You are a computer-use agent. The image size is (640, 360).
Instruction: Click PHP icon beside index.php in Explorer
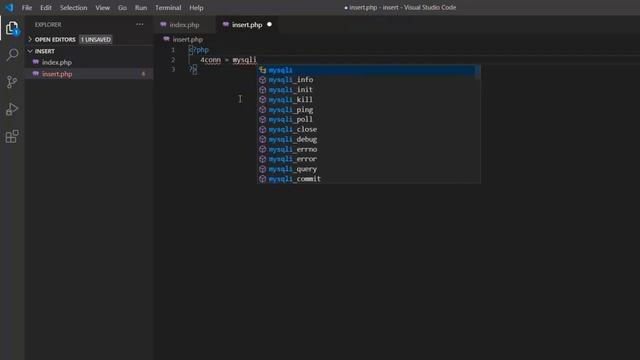(36, 62)
